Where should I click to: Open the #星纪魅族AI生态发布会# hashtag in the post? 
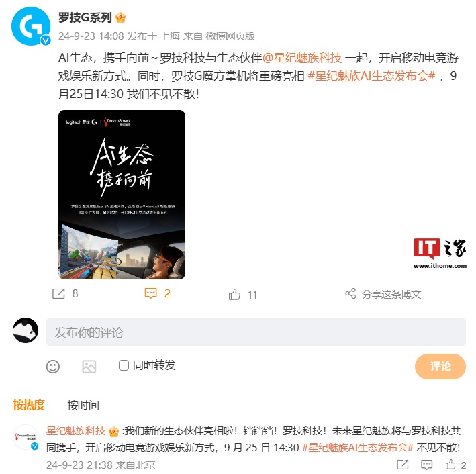click(x=371, y=76)
